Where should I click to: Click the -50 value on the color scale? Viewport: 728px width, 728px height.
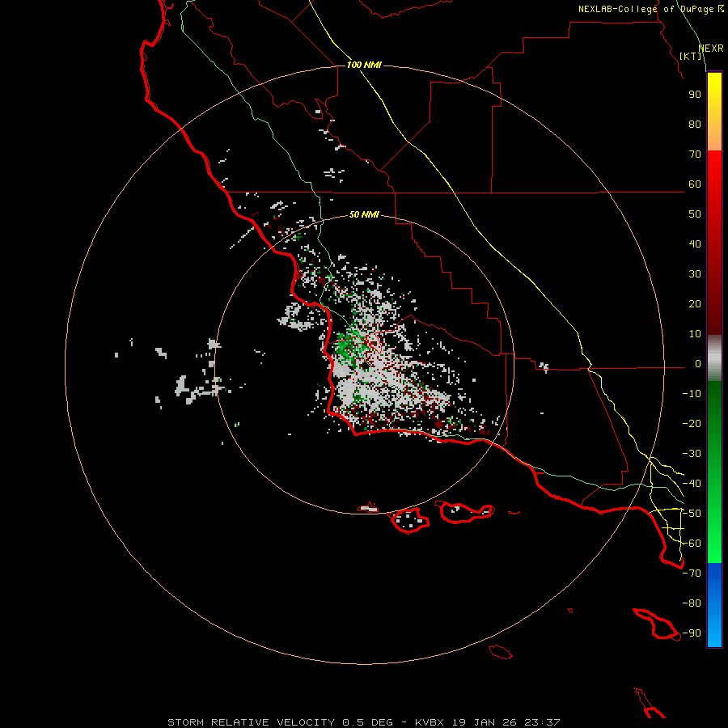(x=692, y=514)
